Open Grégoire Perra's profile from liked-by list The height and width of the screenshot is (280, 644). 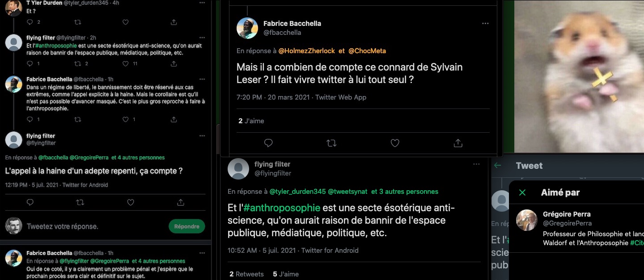pos(567,214)
